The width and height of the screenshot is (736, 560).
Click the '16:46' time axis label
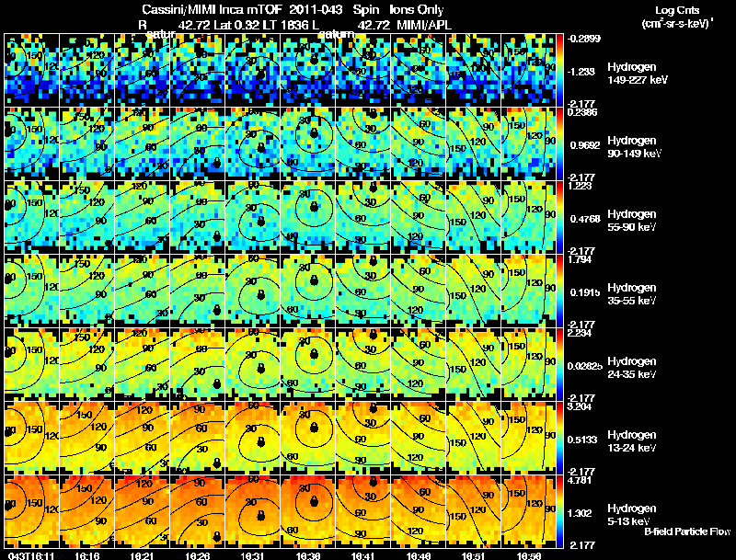pos(420,555)
